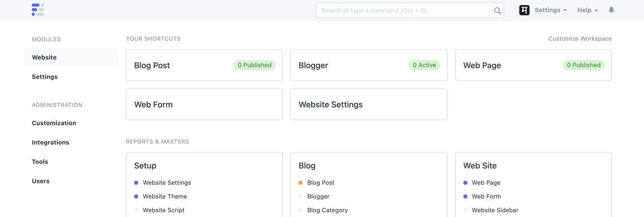
Task: Click the blue dot beside Website Theme
Action: coord(136,196)
